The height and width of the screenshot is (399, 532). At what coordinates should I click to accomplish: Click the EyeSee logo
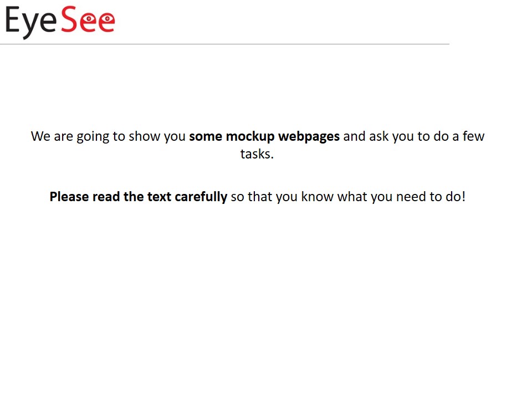click(x=60, y=22)
